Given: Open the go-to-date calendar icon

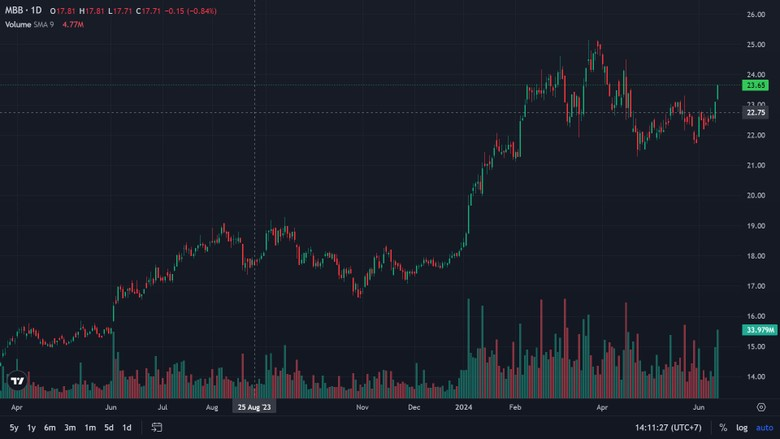Looking at the screenshot, I should pos(157,427).
